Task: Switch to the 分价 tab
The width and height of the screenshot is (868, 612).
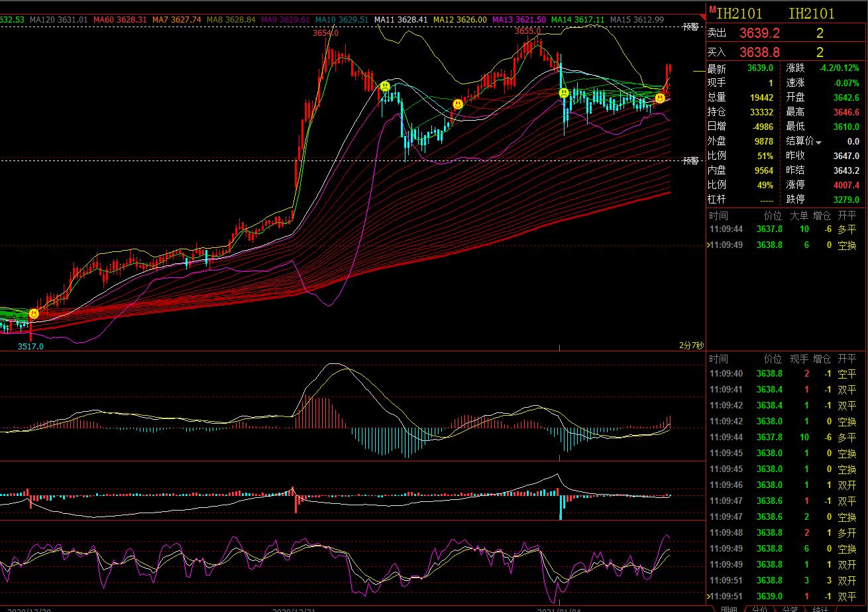Action: click(759, 609)
